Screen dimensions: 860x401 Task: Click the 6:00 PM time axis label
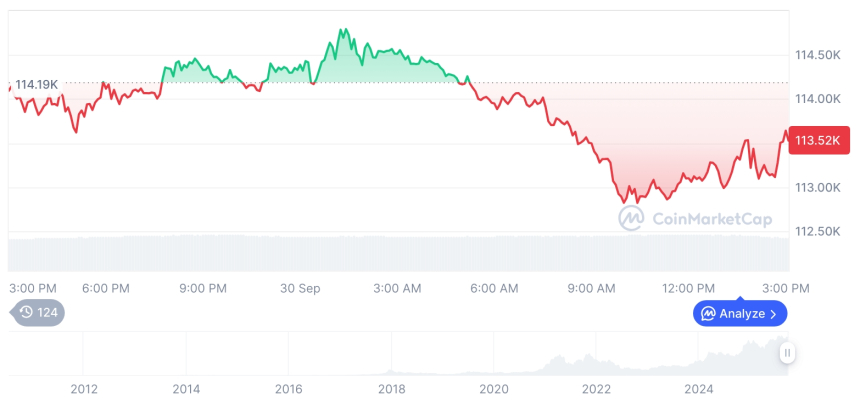tap(106, 288)
